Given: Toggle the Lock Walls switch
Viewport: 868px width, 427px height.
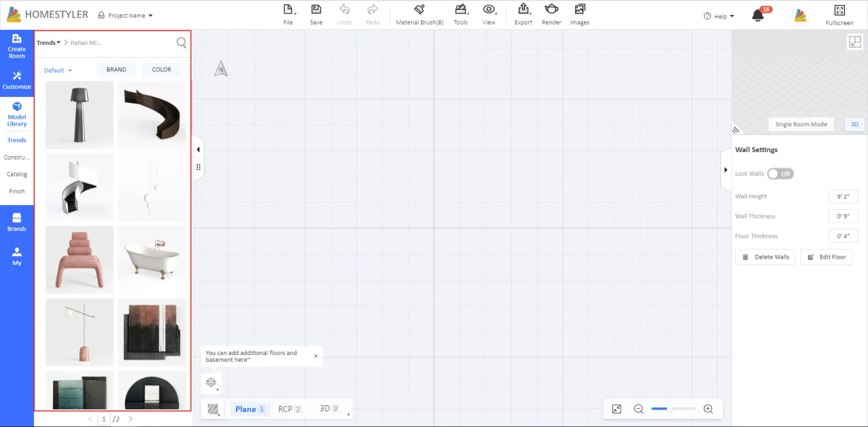Looking at the screenshot, I should pyautogui.click(x=781, y=174).
